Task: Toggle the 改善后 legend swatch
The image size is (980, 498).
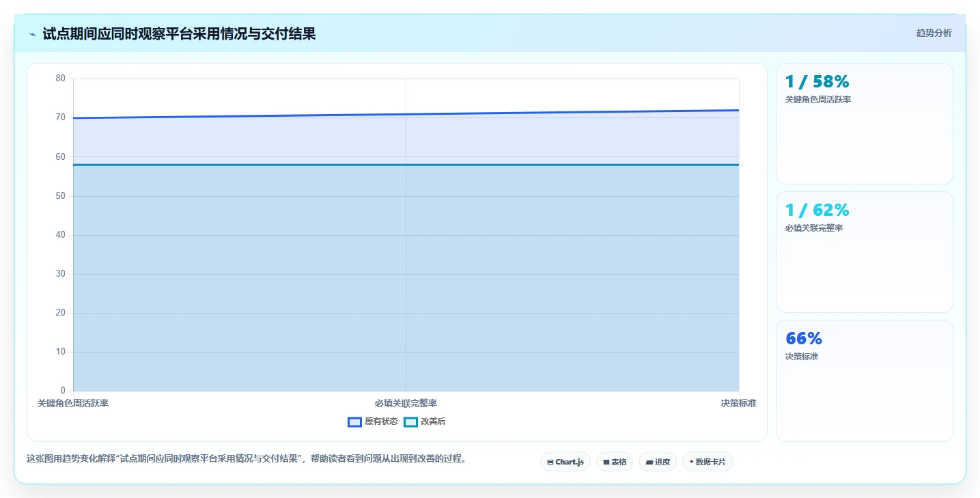Action: [x=410, y=421]
